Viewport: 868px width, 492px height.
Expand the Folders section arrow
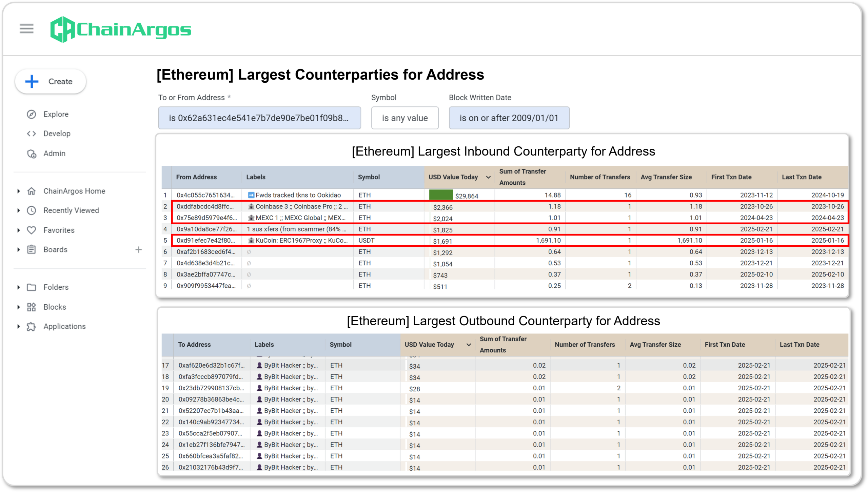(19, 287)
